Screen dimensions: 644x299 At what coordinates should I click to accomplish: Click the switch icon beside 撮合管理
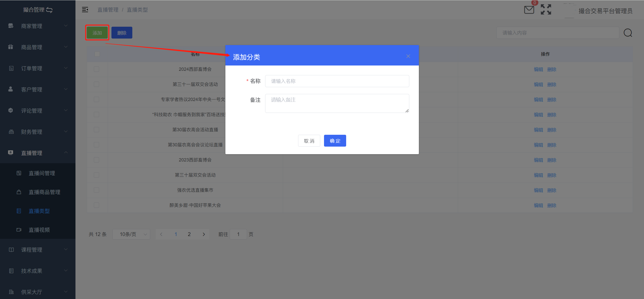coord(49,10)
